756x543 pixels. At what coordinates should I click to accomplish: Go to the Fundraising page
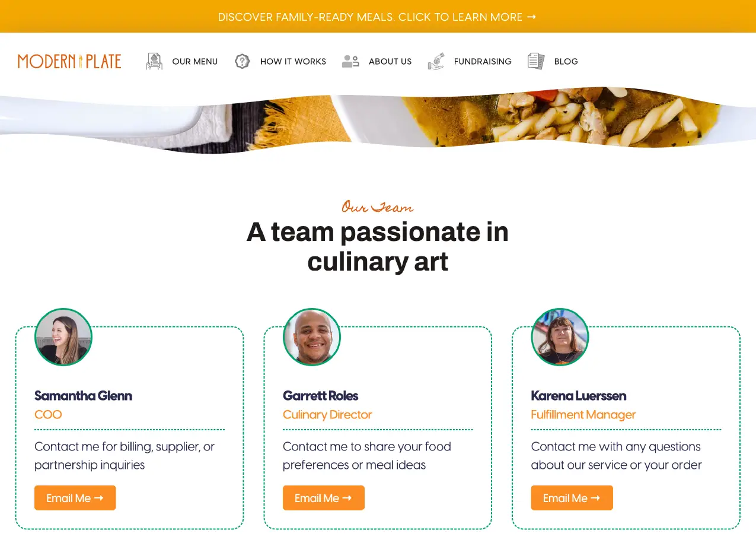tap(483, 61)
